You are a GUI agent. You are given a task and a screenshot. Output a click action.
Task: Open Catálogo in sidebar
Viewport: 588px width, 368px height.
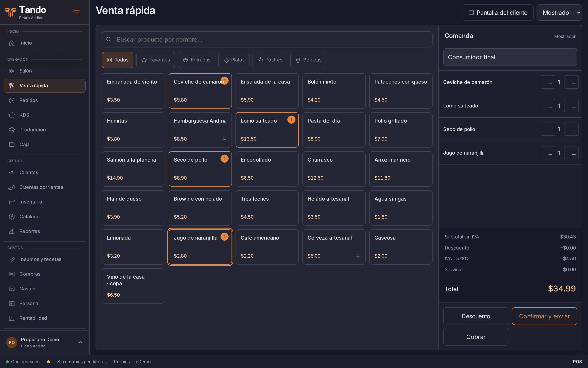pos(45,217)
